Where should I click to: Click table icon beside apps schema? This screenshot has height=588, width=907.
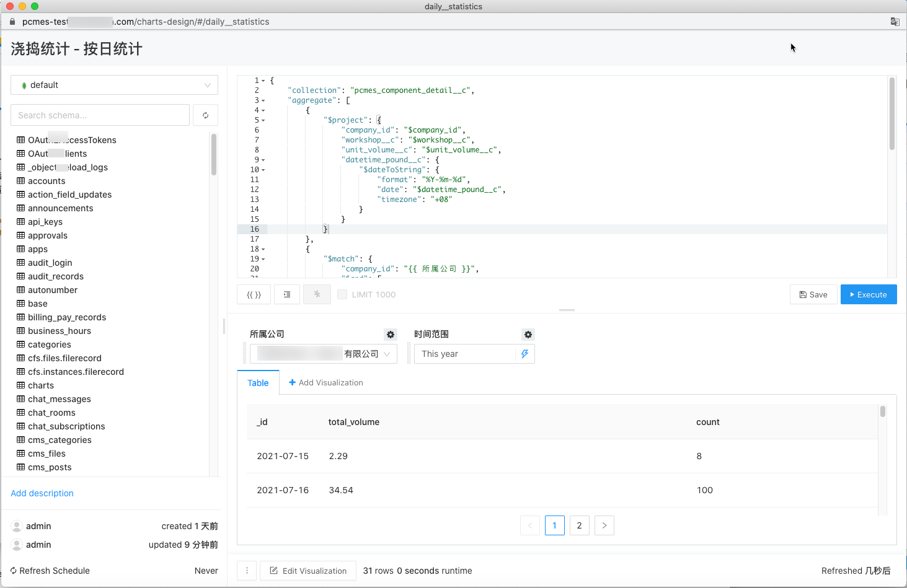tap(21, 249)
